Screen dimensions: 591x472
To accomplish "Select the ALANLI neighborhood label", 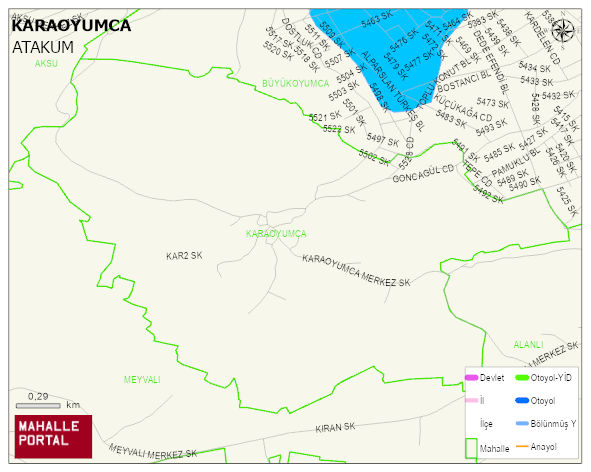I will pos(528,344).
